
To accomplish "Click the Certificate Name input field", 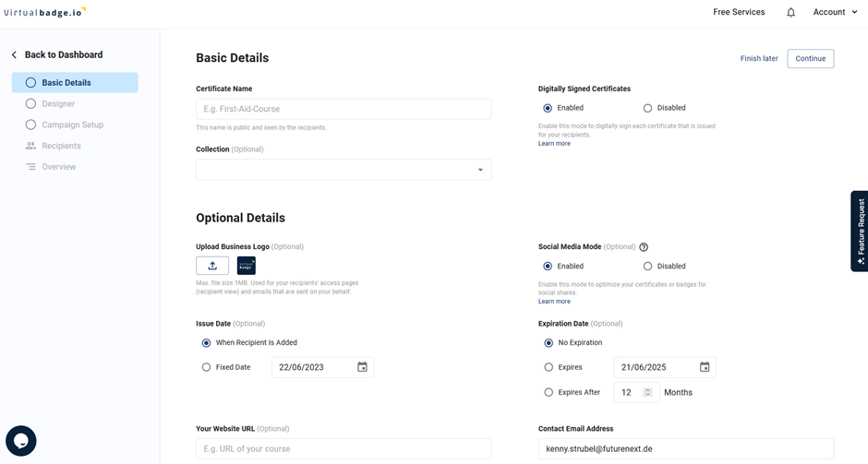I will click(344, 109).
